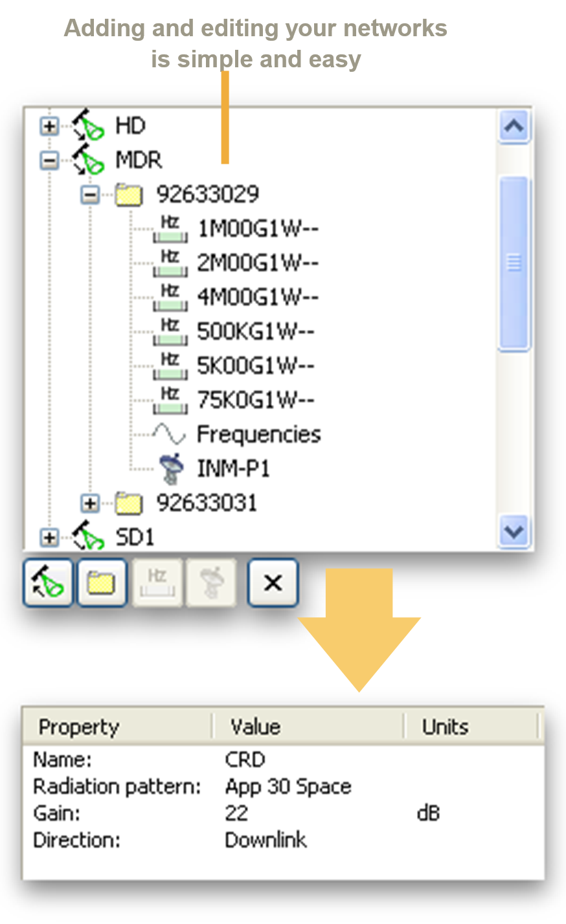The width and height of the screenshot is (566, 924).
Task: Click the App 30 Space value
Action: 288,786
